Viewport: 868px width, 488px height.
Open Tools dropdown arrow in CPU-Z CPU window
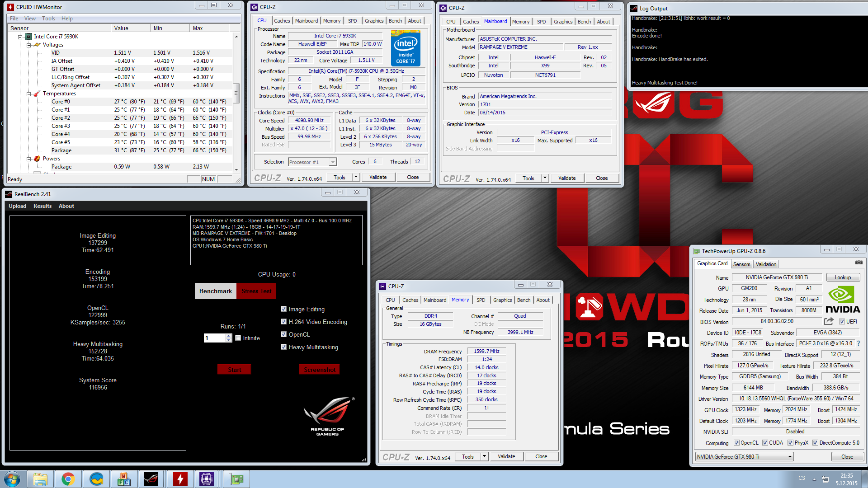pos(356,177)
